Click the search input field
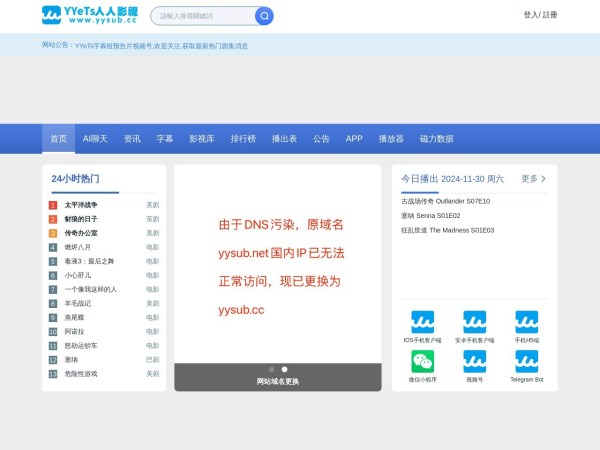The height and width of the screenshot is (450, 600). pyautogui.click(x=204, y=16)
